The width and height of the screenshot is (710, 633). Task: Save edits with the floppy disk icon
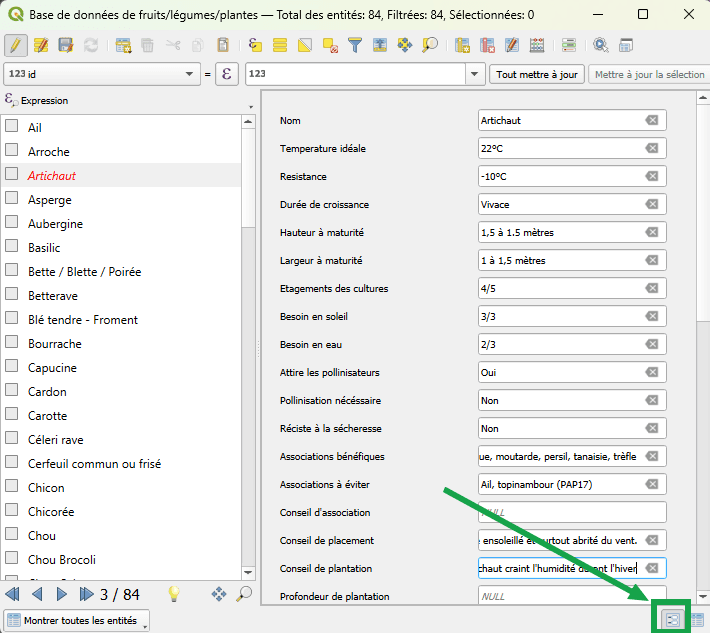(x=66, y=45)
